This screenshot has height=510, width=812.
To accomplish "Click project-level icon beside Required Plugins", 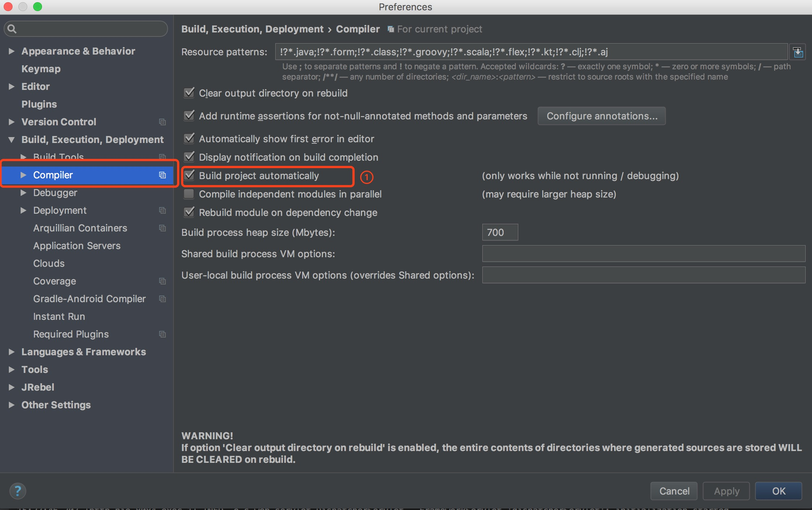I will coord(162,334).
